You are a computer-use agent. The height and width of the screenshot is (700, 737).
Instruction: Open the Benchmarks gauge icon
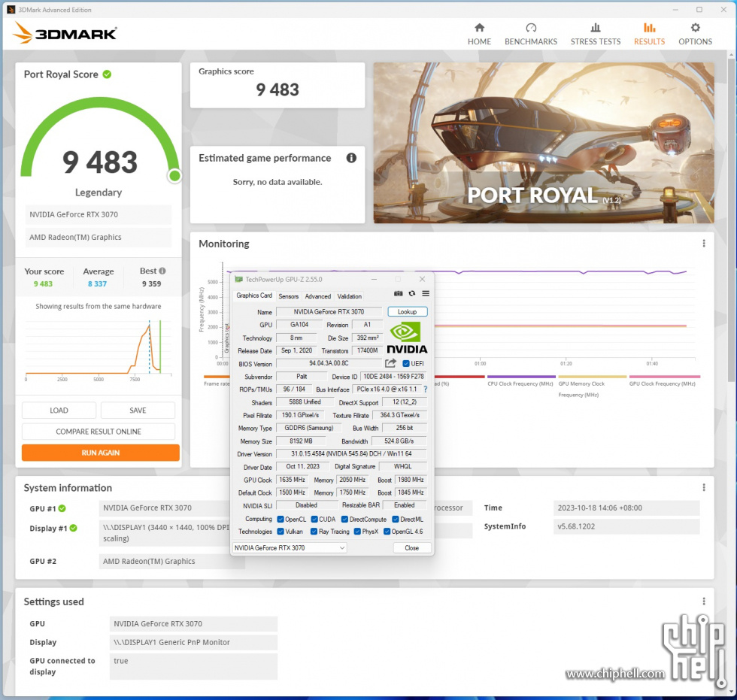click(531, 28)
